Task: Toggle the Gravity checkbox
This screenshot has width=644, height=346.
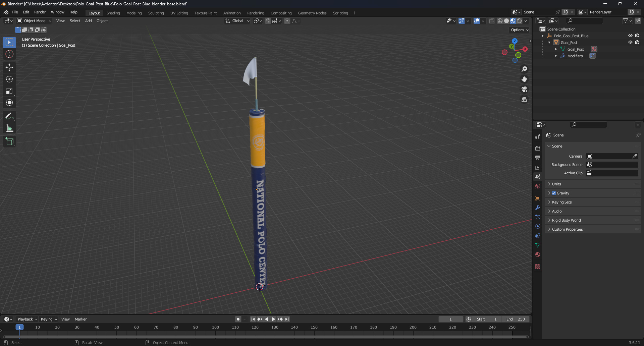Action: click(x=554, y=193)
